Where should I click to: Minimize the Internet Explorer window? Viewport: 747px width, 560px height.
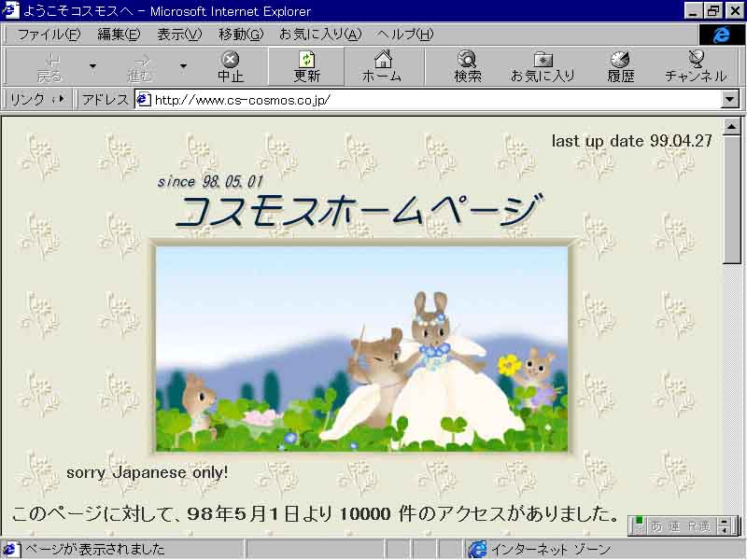pos(693,10)
